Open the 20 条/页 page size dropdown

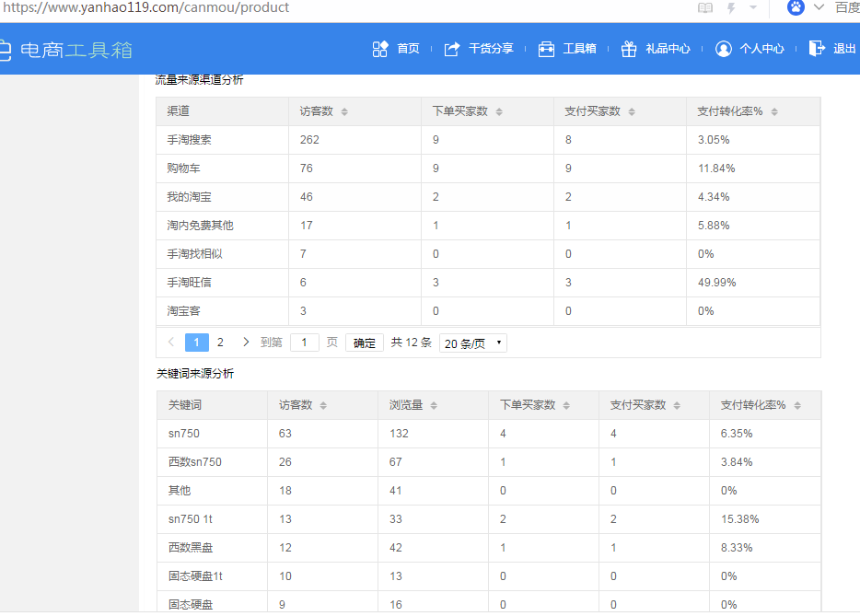coord(472,343)
